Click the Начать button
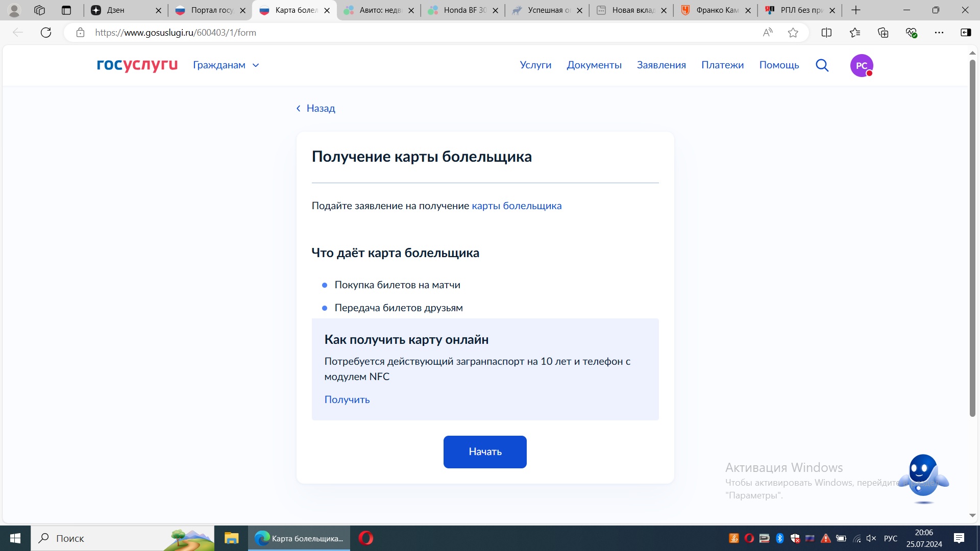980x551 pixels. pyautogui.click(x=485, y=452)
